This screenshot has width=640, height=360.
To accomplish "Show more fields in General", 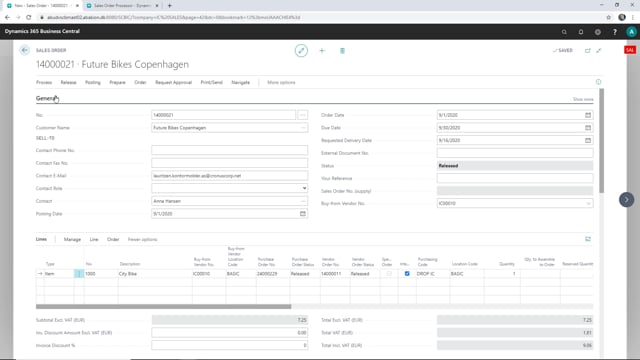I will point(583,99).
